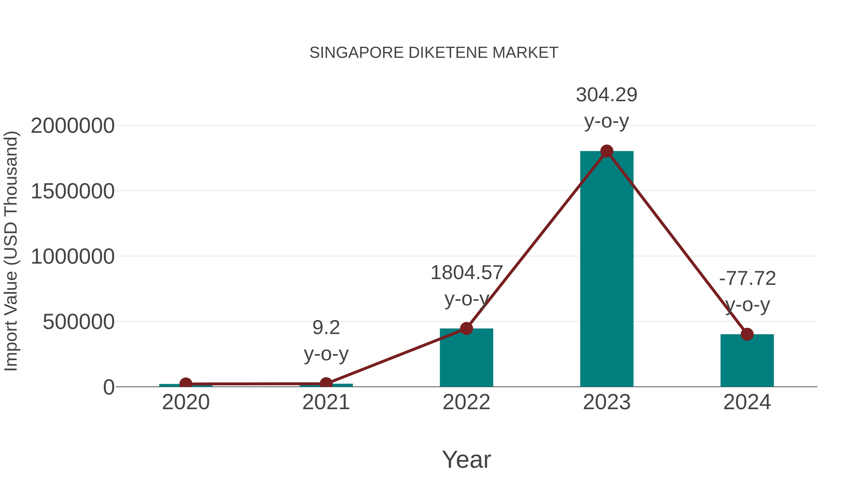This screenshot has width=868, height=488.
Task: Click the 2023 line marker dot
Action: (607, 151)
